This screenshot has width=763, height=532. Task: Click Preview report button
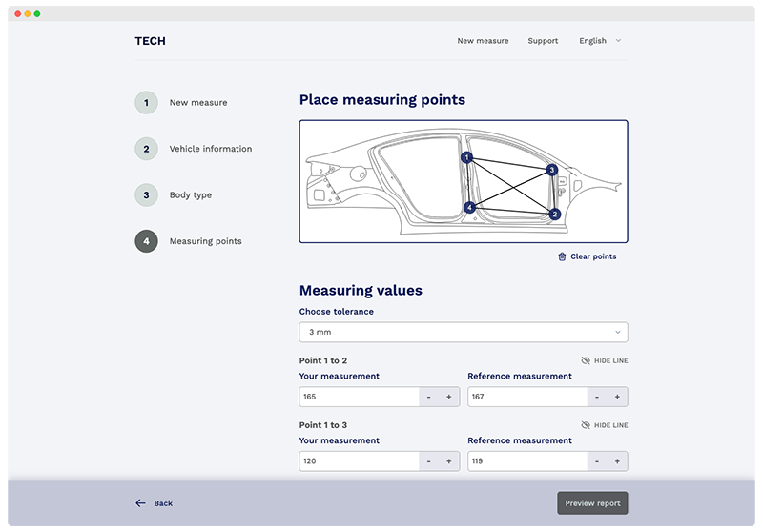(592, 502)
